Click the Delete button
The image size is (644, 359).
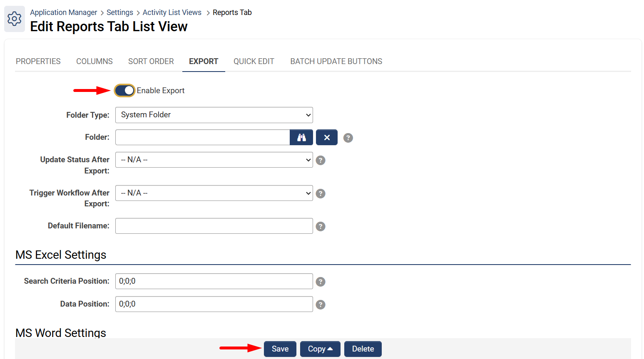[363, 349]
